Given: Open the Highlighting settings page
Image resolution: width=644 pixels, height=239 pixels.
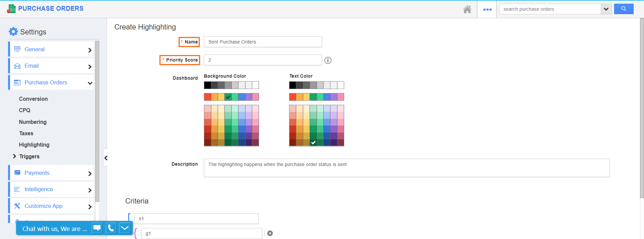Looking at the screenshot, I should pos(34,145).
